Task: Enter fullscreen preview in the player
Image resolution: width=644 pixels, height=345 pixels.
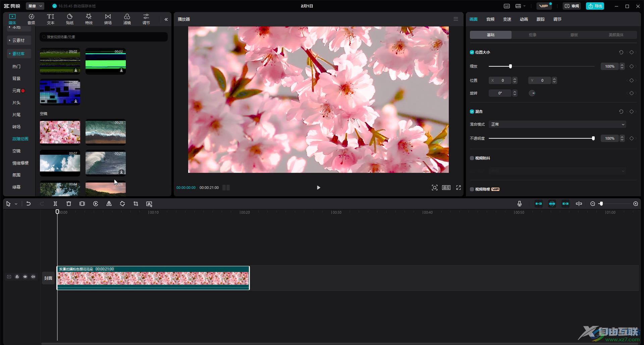Action: 459,188
